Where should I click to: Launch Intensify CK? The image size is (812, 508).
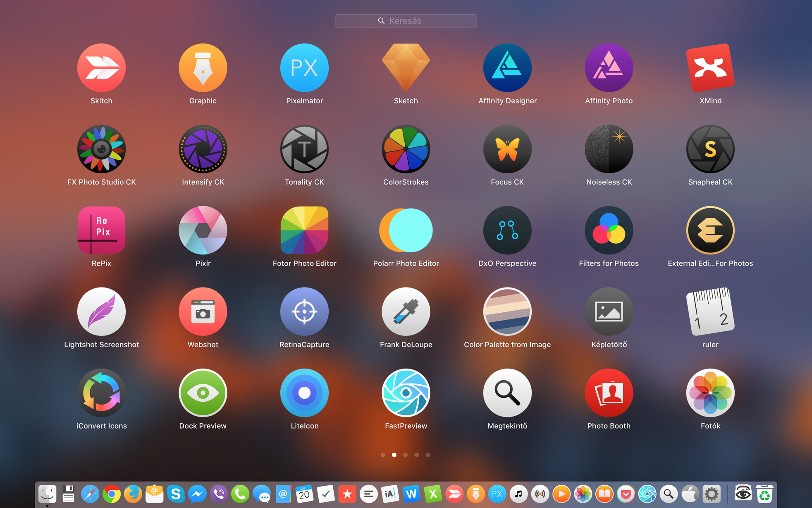(x=203, y=149)
